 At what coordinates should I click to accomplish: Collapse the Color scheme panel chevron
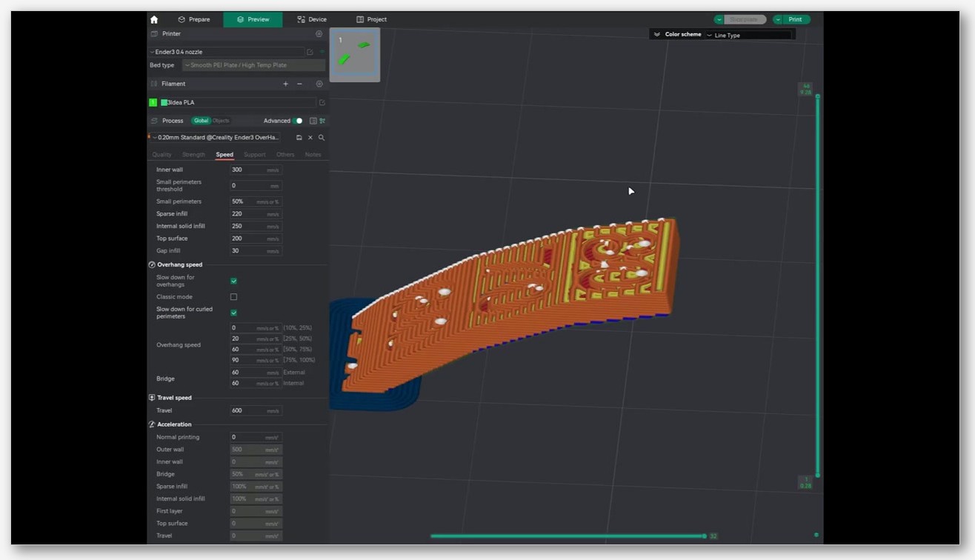coord(656,34)
